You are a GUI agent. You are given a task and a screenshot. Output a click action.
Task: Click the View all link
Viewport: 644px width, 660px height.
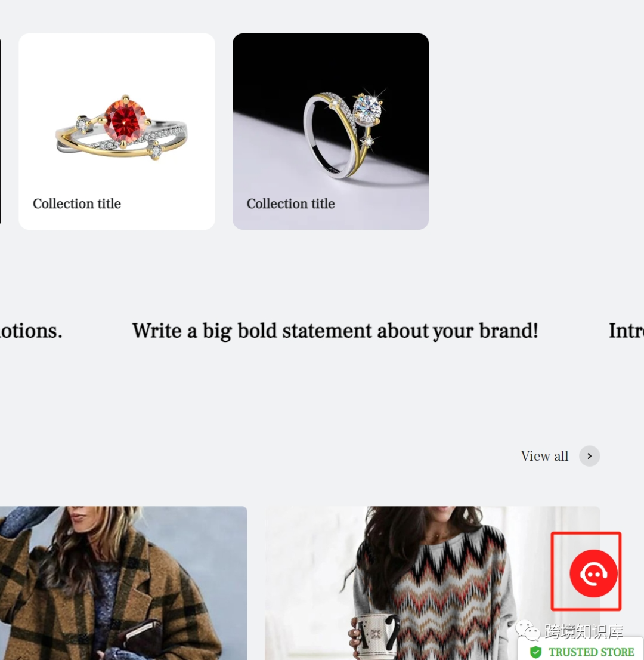click(544, 456)
